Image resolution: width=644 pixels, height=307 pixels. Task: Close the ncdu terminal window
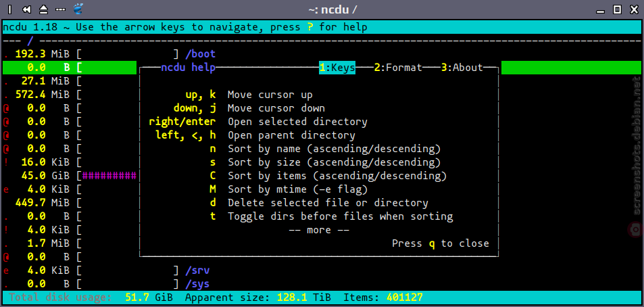pos(633,9)
